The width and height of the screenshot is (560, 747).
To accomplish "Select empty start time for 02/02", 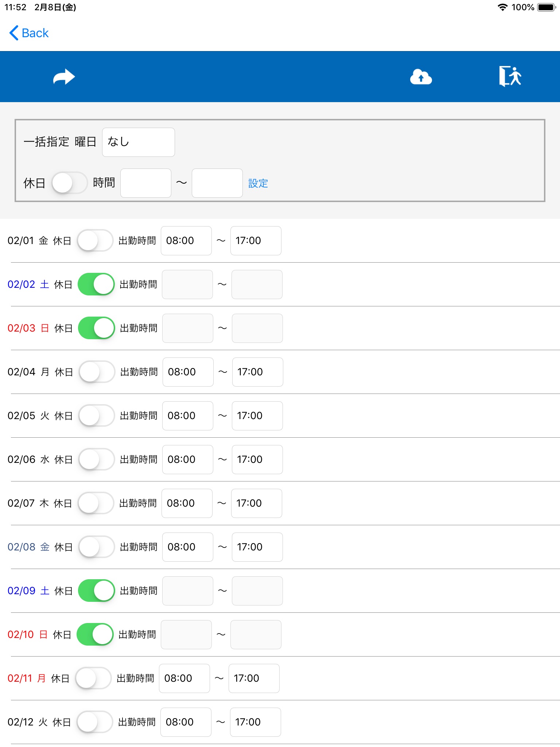I will (x=187, y=285).
